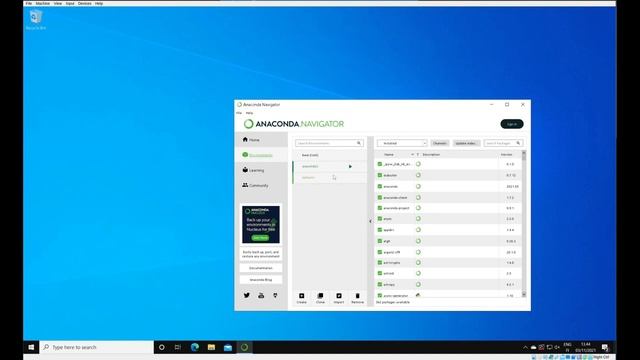Toggle the anaconda-client package checkbox
This screenshot has width=640, height=360.
click(380, 197)
